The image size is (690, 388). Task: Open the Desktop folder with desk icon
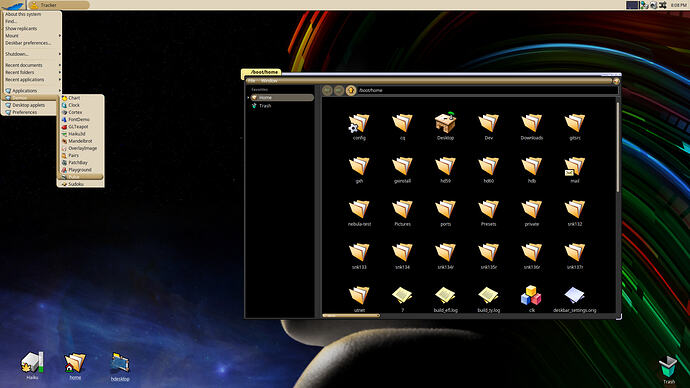click(445, 123)
